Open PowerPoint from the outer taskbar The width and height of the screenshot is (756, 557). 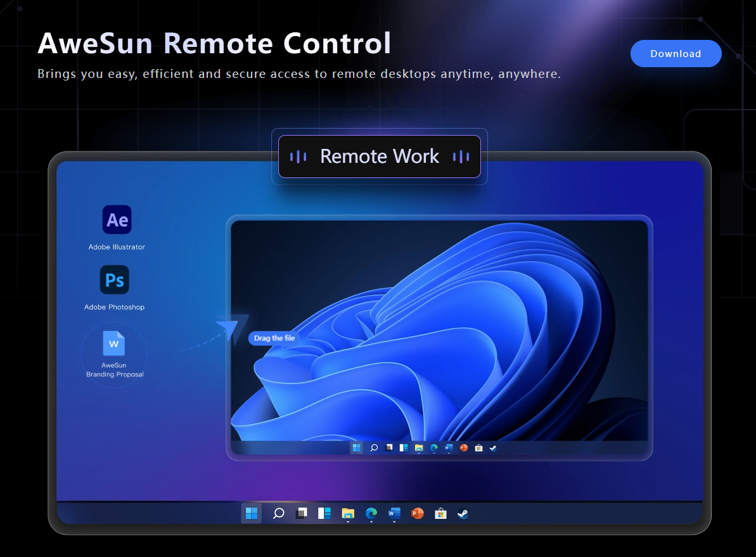point(417,514)
